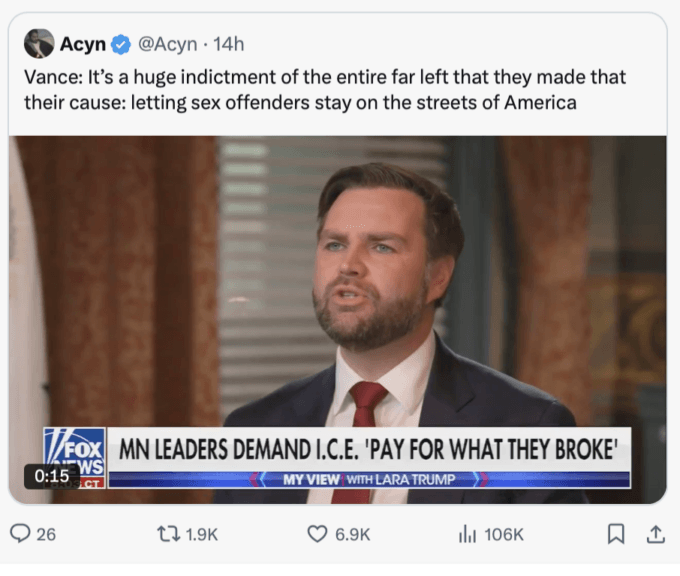Image resolution: width=680 pixels, height=576 pixels.
Task: Open the post via the 14h timestamp
Action: [229, 44]
